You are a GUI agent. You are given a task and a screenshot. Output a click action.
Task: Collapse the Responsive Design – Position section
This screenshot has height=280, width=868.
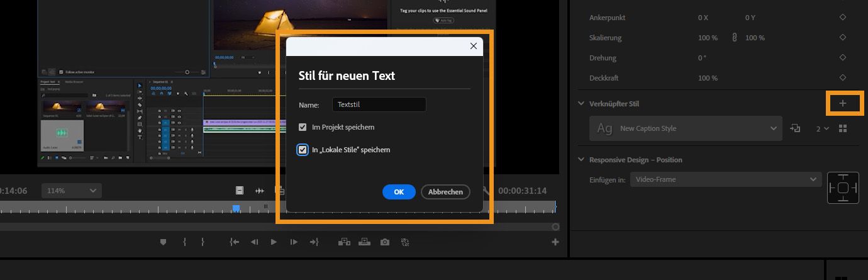581,160
